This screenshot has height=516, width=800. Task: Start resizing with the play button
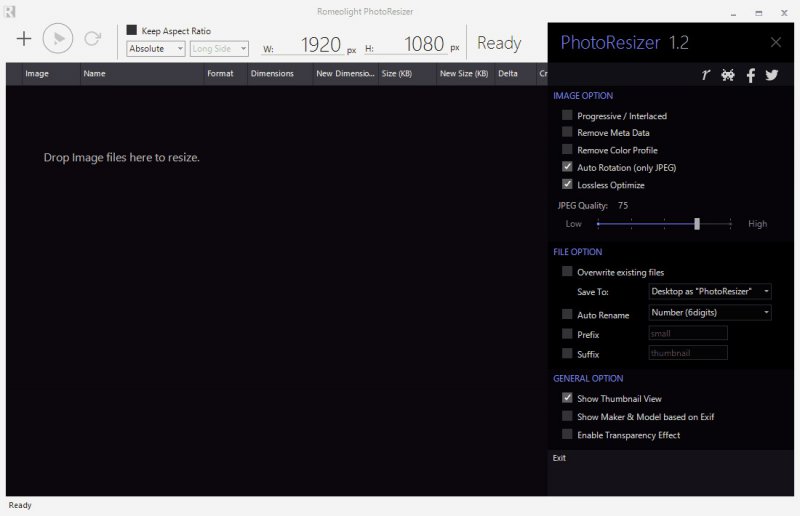tap(58, 38)
